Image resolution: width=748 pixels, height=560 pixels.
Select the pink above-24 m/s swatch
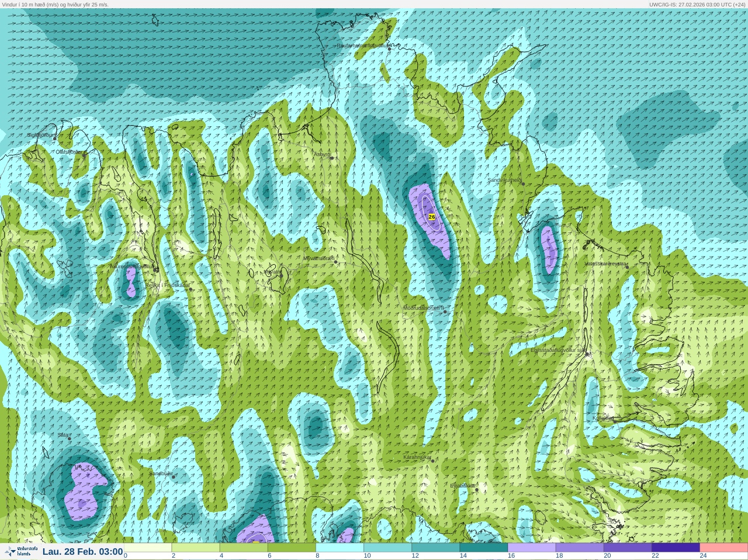(x=723, y=548)
